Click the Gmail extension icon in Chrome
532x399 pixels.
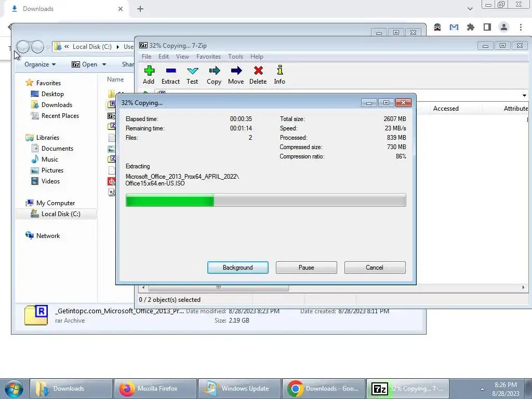454,27
